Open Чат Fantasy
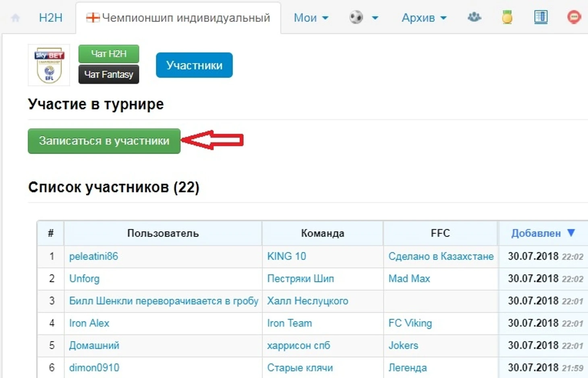This screenshot has width=588, height=378. [x=109, y=75]
